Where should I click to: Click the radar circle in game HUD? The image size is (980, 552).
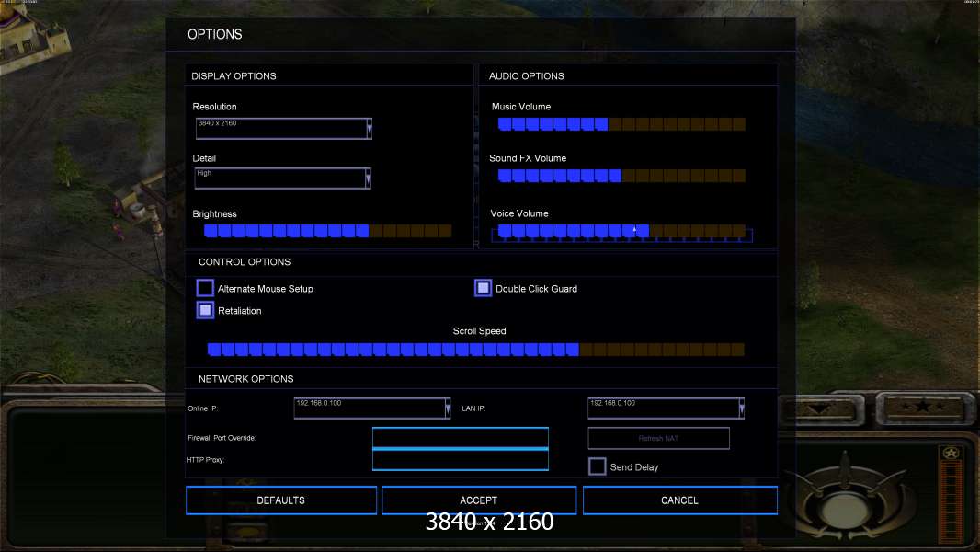847,510
